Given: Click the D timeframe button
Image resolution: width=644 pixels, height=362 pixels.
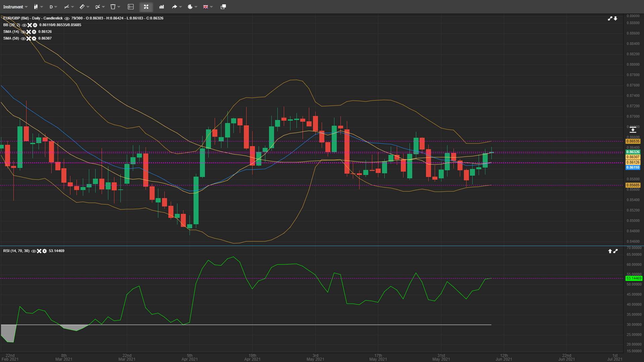Looking at the screenshot, I should click(51, 7).
